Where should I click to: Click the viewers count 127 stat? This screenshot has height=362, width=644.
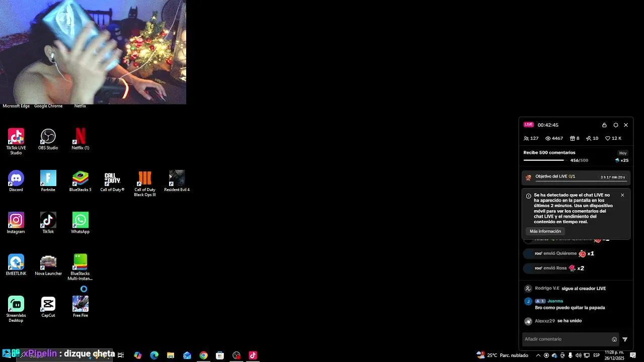click(x=531, y=138)
